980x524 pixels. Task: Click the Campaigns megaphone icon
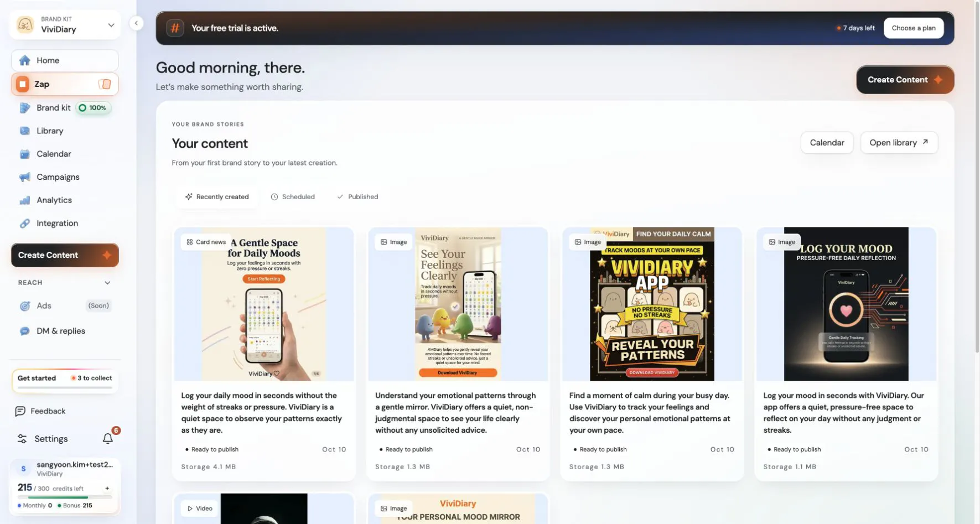pyautogui.click(x=25, y=177)
